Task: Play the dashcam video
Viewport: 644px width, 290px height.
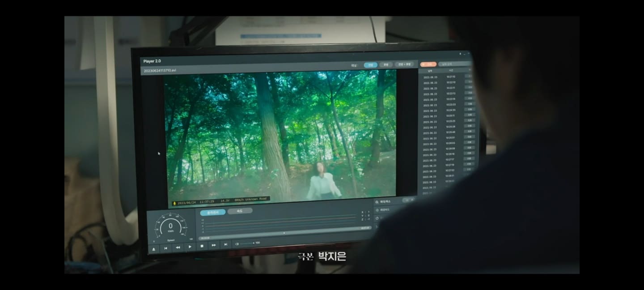Action: [x=190, y=247]
